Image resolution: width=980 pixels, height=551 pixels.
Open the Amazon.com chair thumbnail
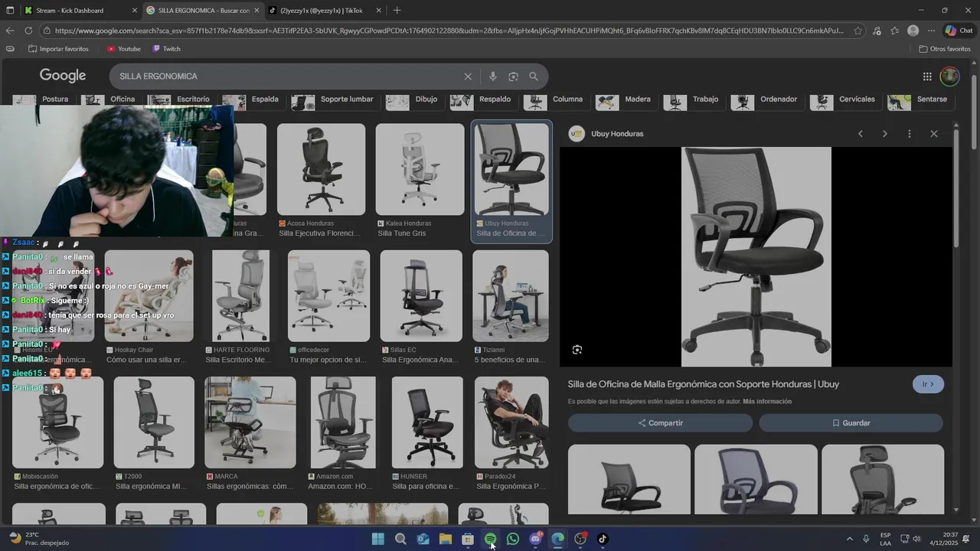pos(343,422)
